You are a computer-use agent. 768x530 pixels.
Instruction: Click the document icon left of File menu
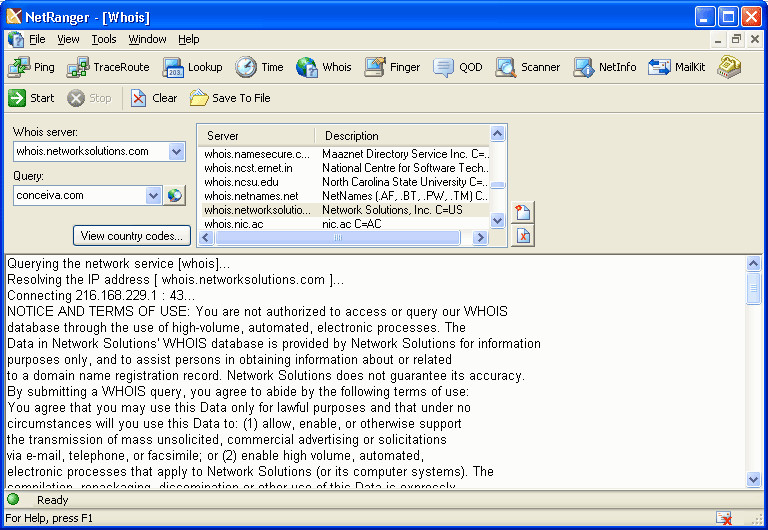tap(16, 39)
